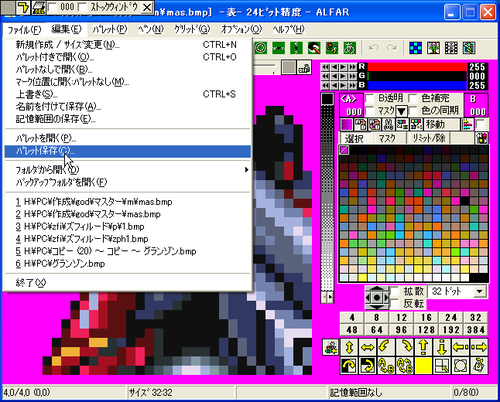Click the B channel fast-forward arrow
500x402 pixels.
coord(352,85)
